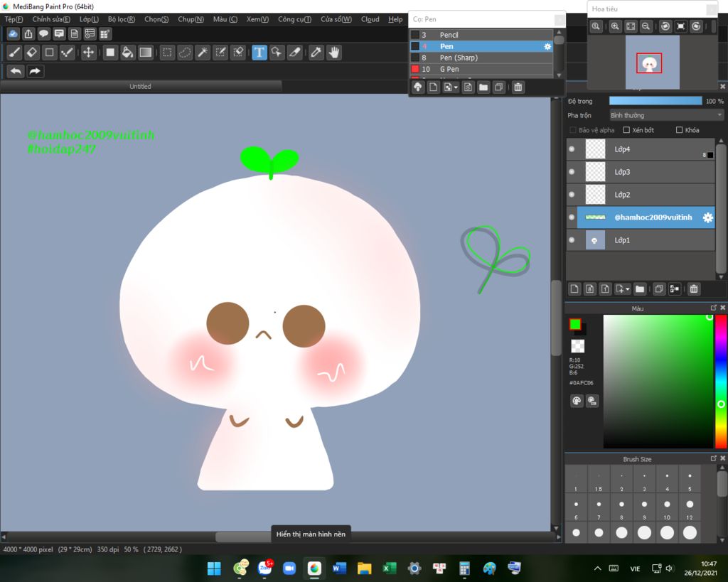Click the navigator canvas thumbnail
The image size is (728, 582).
pyautogui.click(x=653, y=63)
